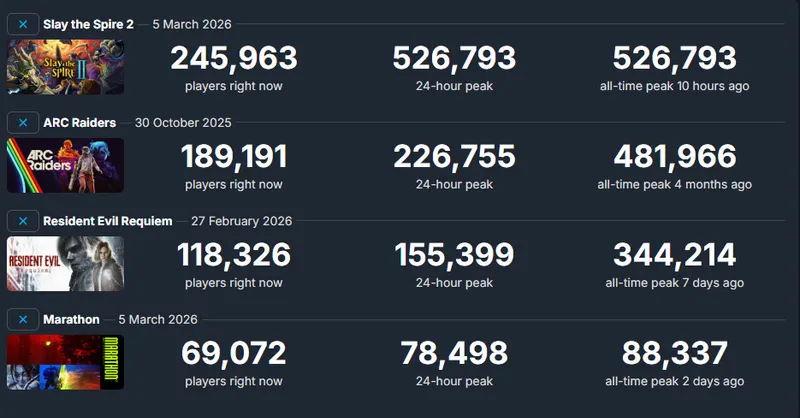Click the Resident Evil Requiem cover thumbnail
This screenshot has width=800, height=418.
pyautogui.click(x=65, y=264)
